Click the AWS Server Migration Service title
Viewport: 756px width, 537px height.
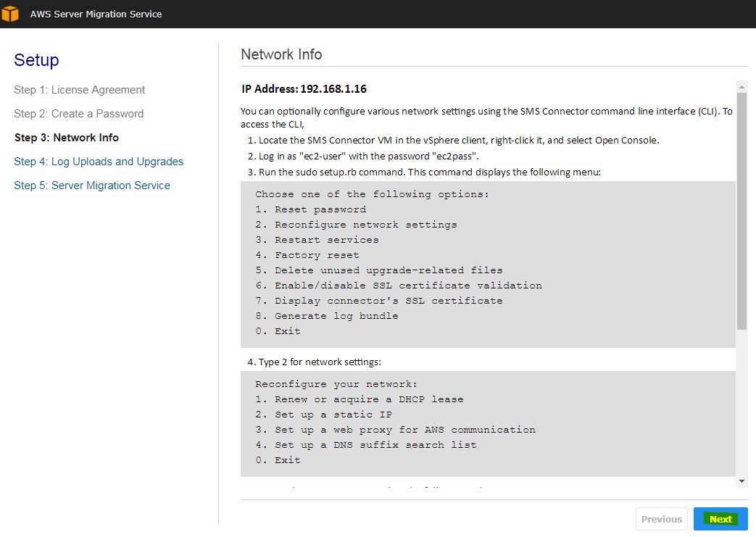coord(96,14)
